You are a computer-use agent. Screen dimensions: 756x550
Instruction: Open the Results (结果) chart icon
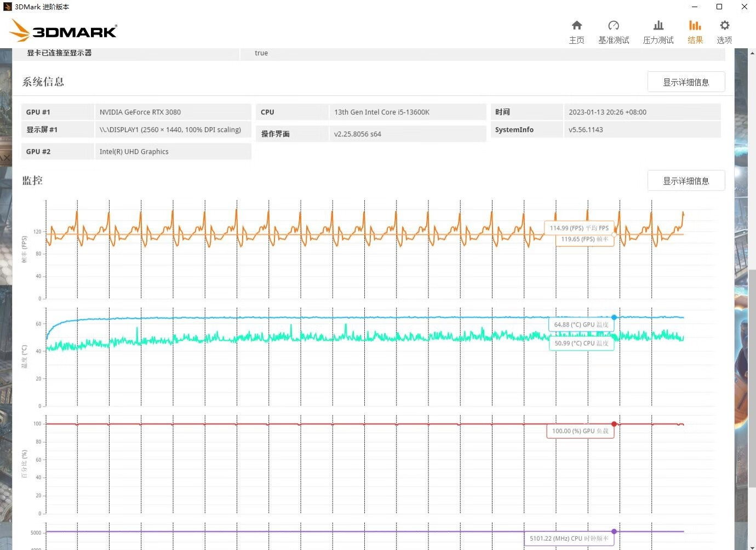[x=695, y=25]
